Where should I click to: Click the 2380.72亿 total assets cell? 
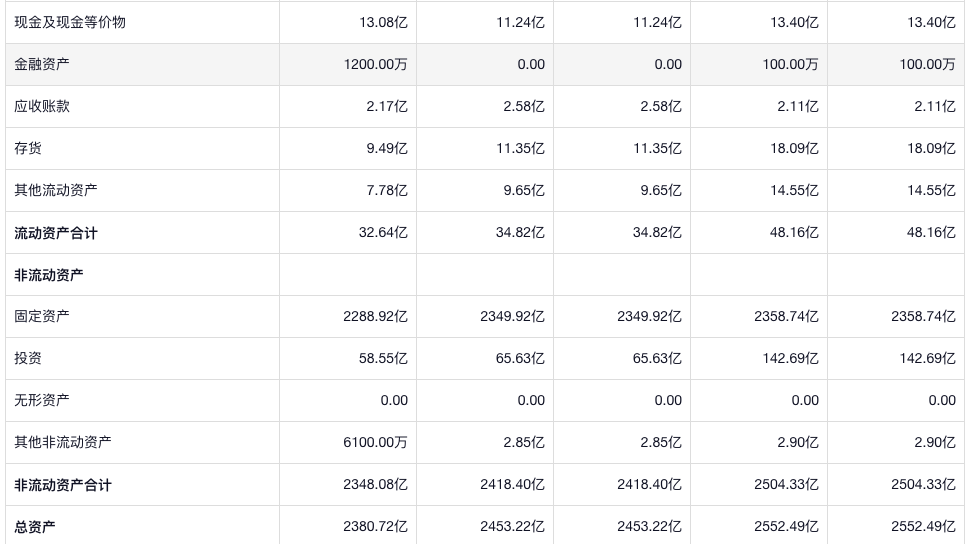point(375,527)
